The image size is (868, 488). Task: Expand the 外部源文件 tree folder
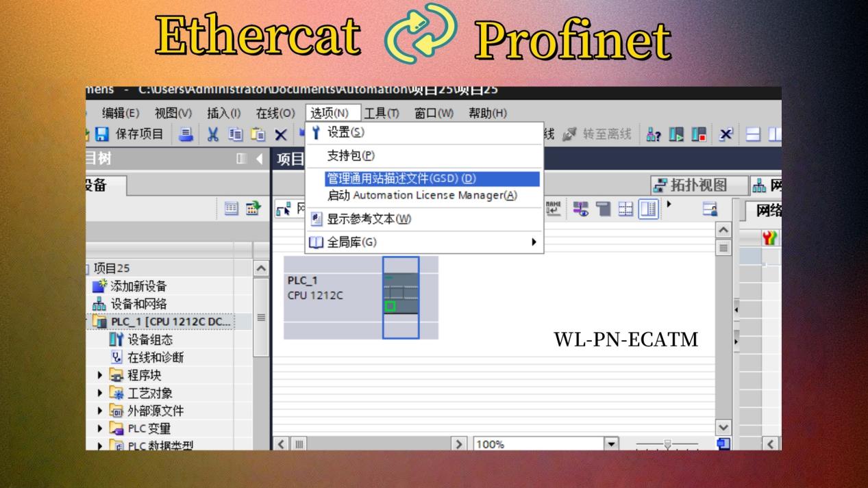pyautogui.click(x=100, y=411)
